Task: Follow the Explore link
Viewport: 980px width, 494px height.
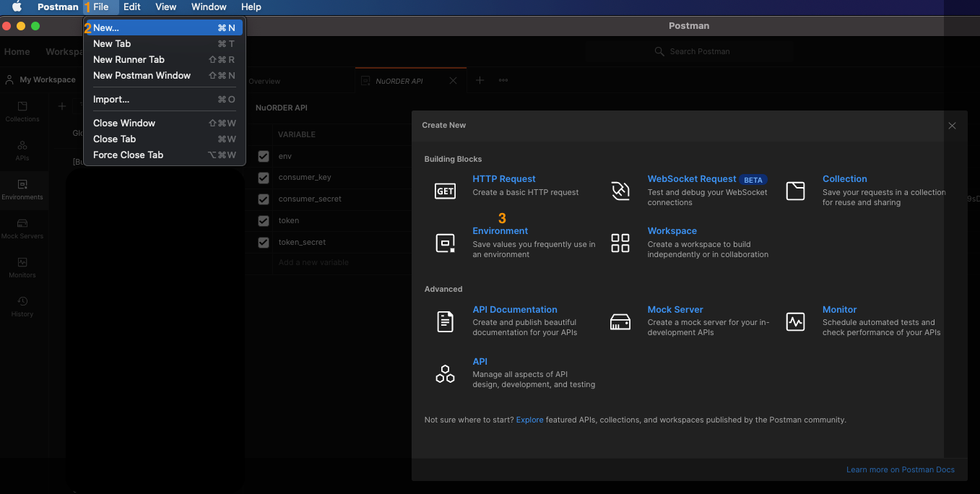Action: [529, 420]
